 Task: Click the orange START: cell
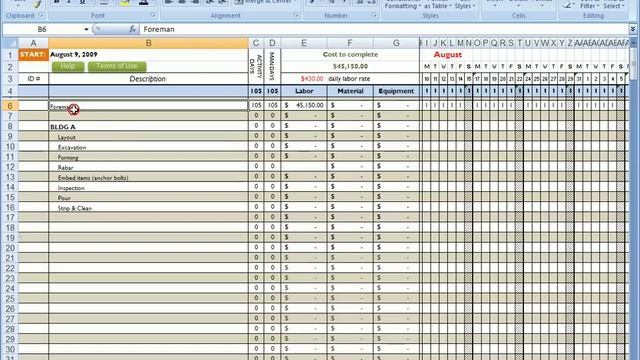coord(33,55)
